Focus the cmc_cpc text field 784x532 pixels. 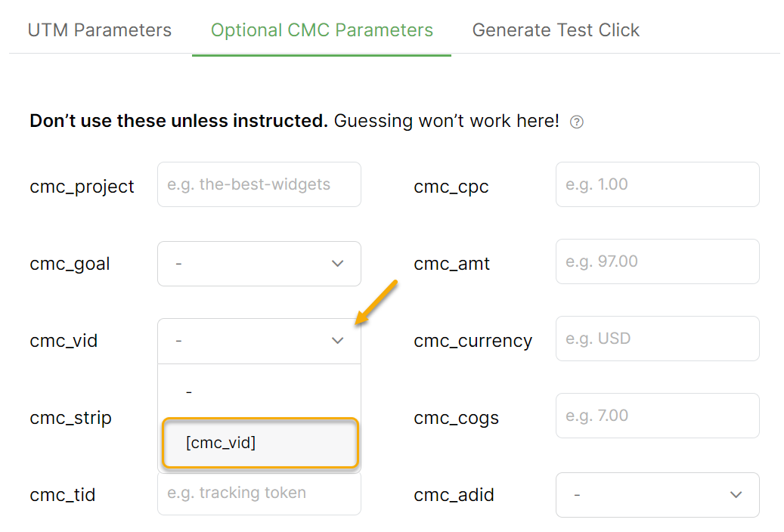(x=657, y=184)
